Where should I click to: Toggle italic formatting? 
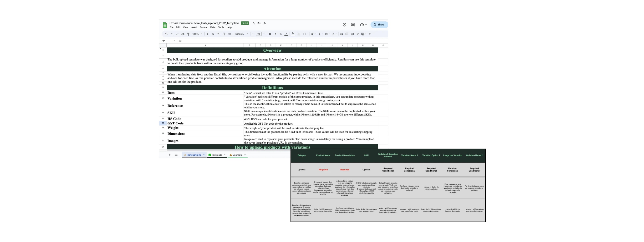(275, 34)
